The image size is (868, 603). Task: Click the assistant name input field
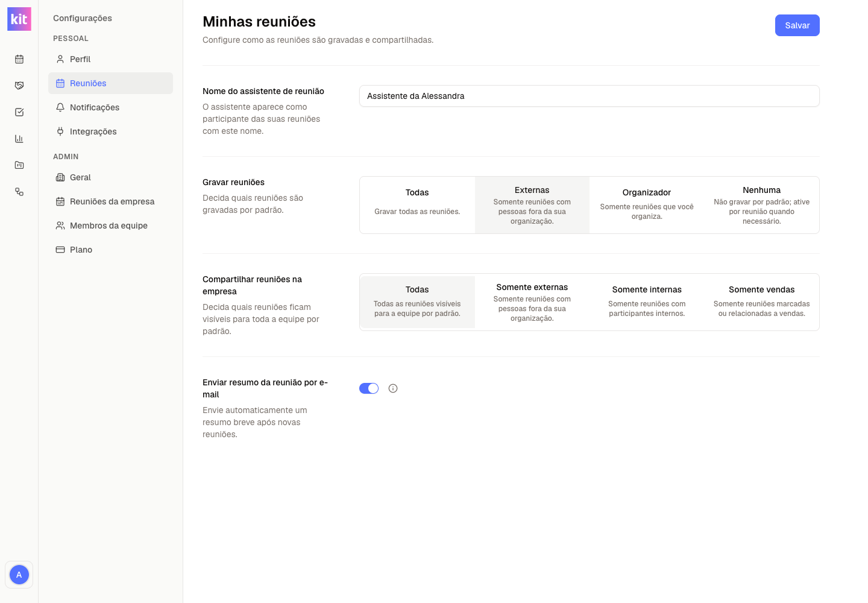pos(590,96)
